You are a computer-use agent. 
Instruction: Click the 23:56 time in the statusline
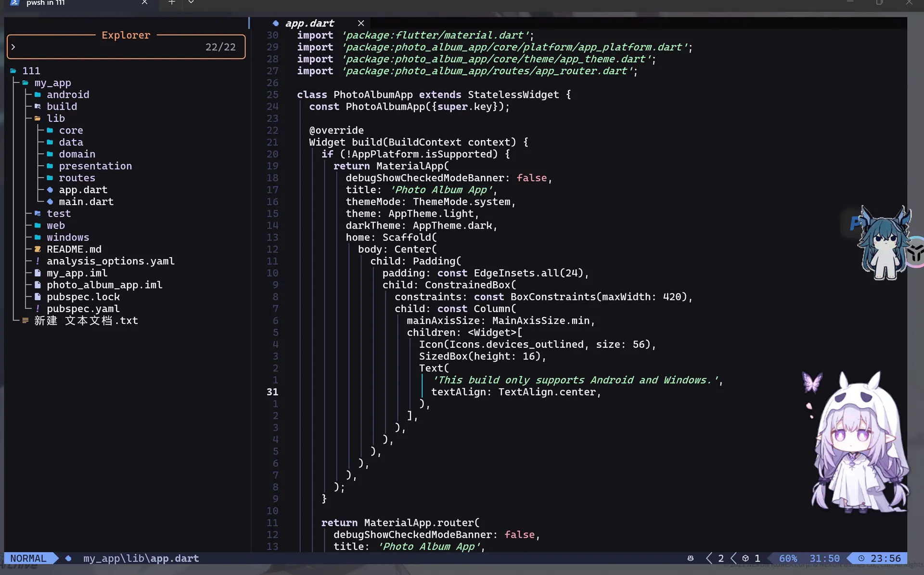click(885, 558)
